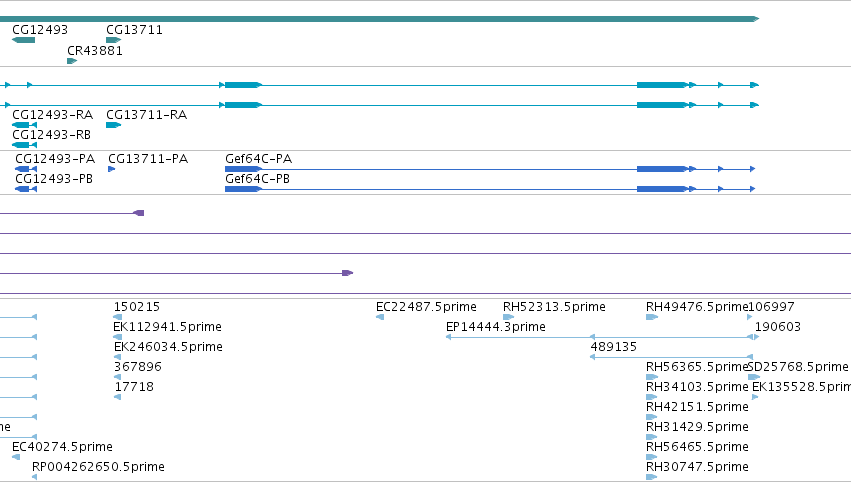851x482 pixels.
Task: Click the 150215 feature label
Action: (x=137, y=307)
